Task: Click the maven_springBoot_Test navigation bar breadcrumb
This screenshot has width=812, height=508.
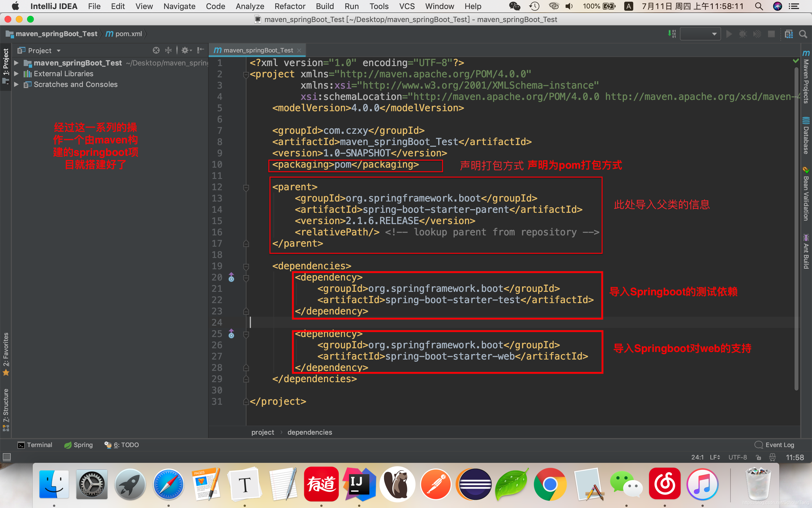Action: click(52, 34)
